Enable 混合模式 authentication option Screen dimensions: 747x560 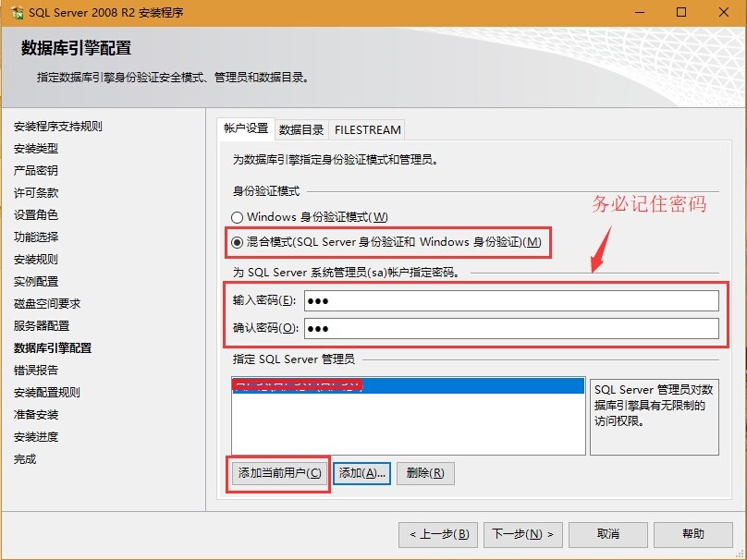pos(237,242)
